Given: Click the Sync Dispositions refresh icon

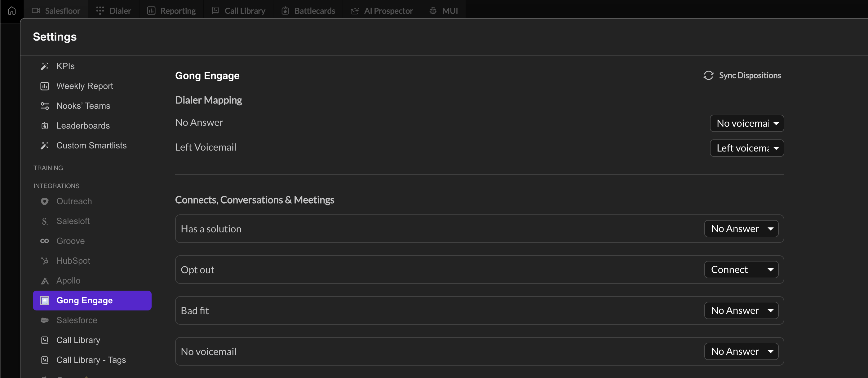Looking at the screenshot, I should pos(708,75).
